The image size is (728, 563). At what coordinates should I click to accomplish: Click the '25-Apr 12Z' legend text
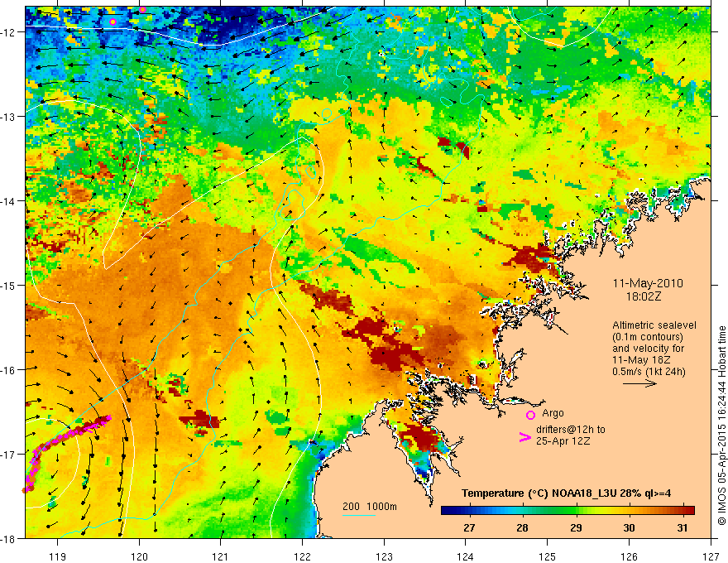point(563,440)
